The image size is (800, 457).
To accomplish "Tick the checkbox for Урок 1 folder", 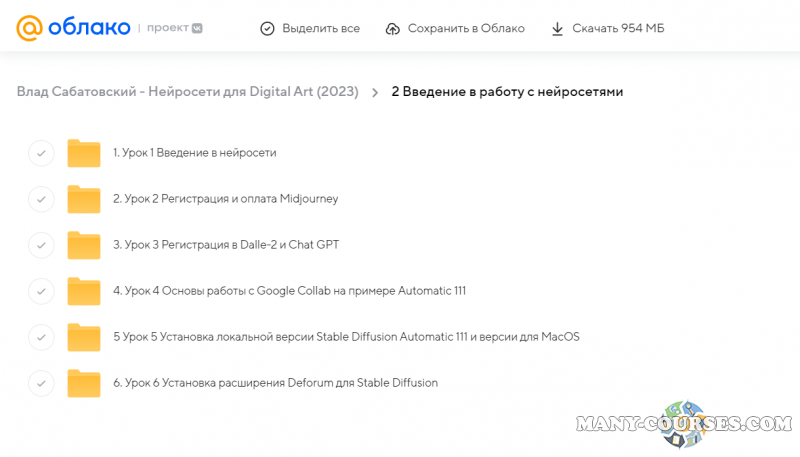I will 41,153.
